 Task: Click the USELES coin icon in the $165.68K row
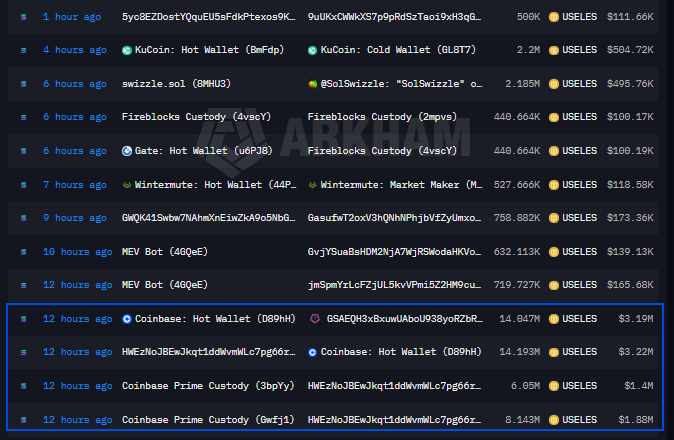click(554, 285)
